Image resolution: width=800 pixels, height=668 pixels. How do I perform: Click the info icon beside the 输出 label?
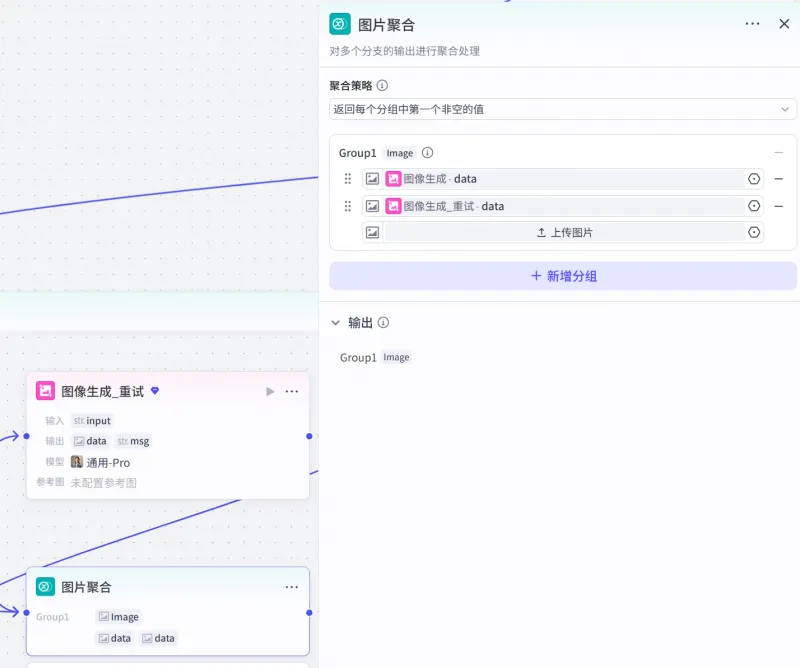click(x=382, y=323)
